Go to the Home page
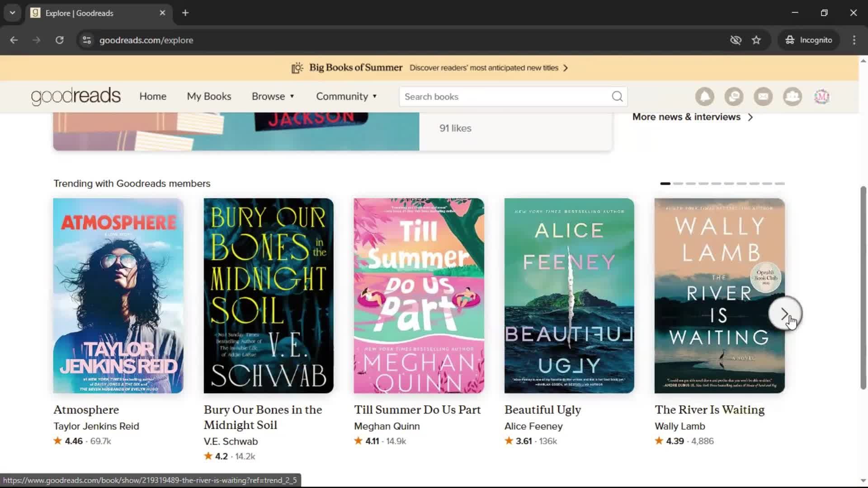Viewport: 868px width, 488px height. 153,97
